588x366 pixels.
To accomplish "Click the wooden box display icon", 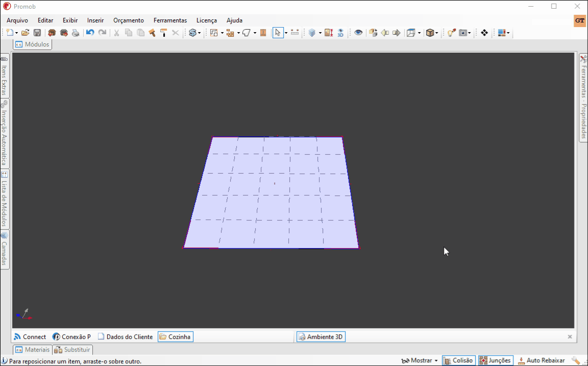I will [430, 33].
